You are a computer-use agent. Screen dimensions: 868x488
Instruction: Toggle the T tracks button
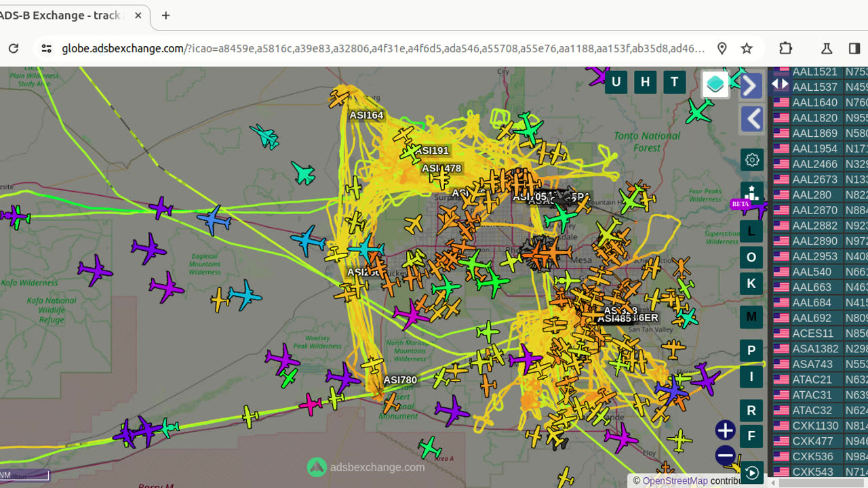click(674, 83)
